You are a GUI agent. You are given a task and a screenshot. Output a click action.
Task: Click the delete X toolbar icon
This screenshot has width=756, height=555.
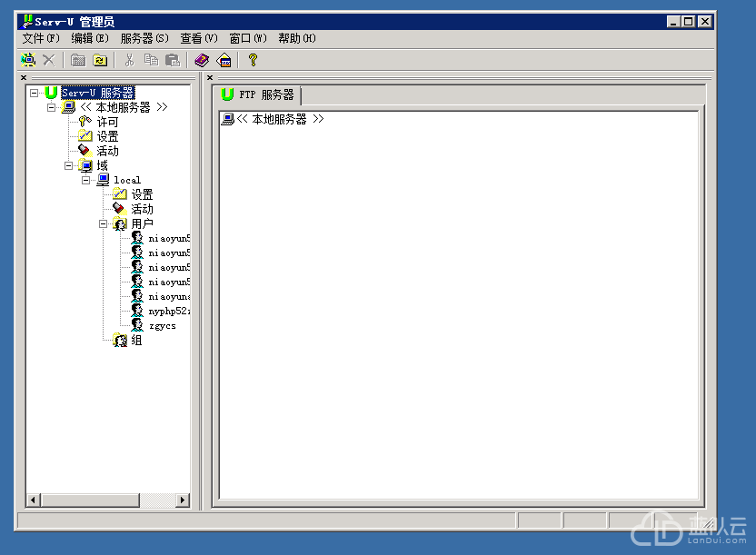[49, 60]
